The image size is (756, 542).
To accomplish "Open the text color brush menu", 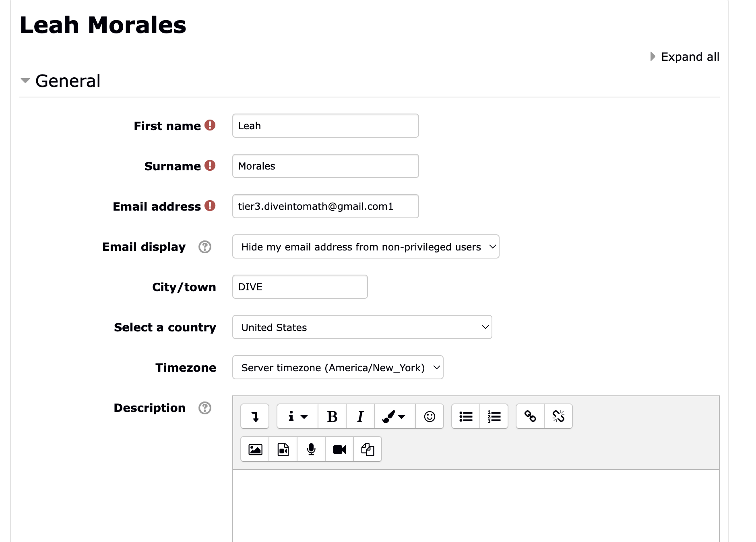I will pos(395,416).
